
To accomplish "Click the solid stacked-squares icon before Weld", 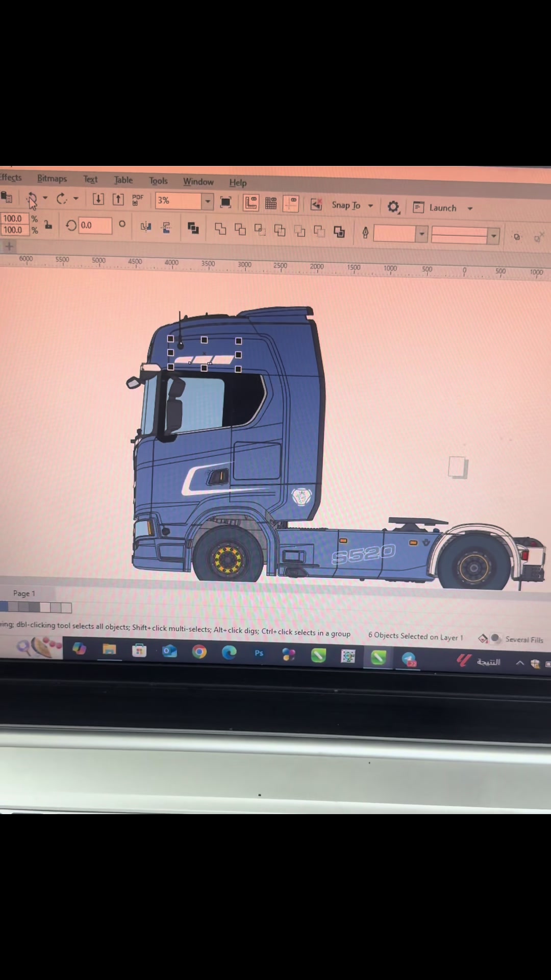I will click(x=193, y=228).
